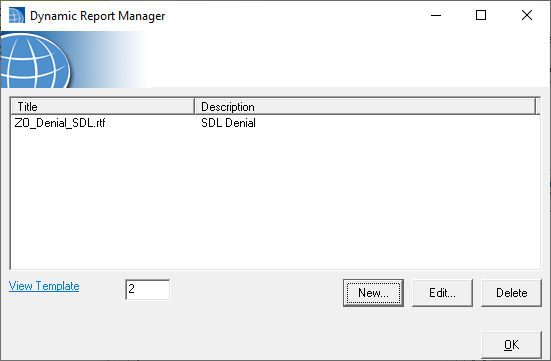Image resolution: width=551 pixels, height=361 pixels.
Task: Confirm with the OK button
Action: tap(511, 345)
